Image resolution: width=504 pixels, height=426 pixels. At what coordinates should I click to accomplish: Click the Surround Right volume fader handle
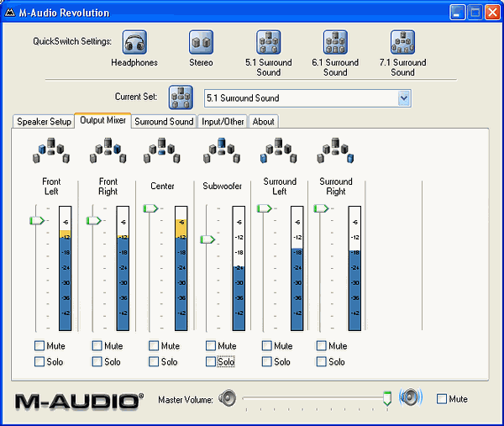point(321,208)
